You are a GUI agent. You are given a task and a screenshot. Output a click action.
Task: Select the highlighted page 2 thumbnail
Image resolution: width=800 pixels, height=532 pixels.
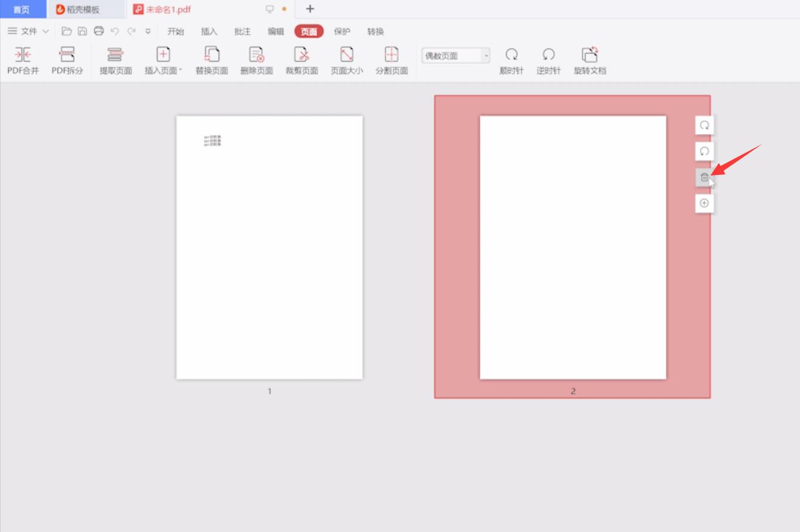(x=573, y=247)
